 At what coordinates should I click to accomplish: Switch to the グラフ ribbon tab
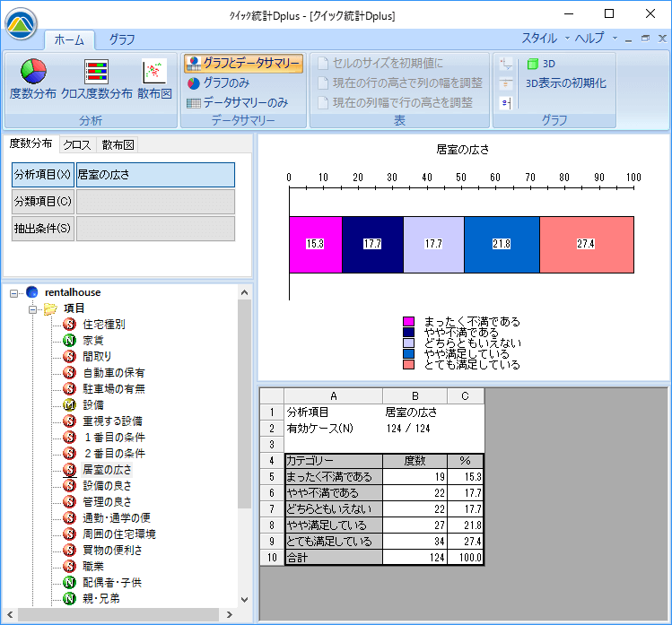[122, 39]
